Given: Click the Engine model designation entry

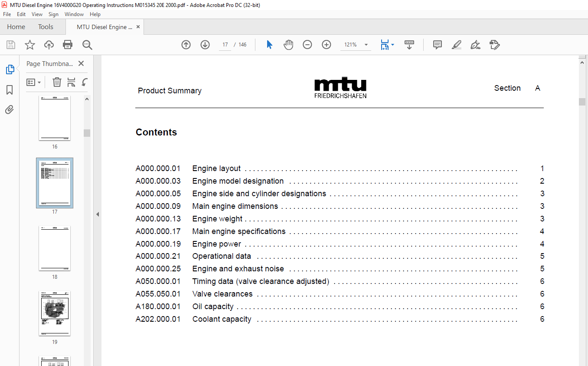Looking at the screenshot, I should pos(340,181).
